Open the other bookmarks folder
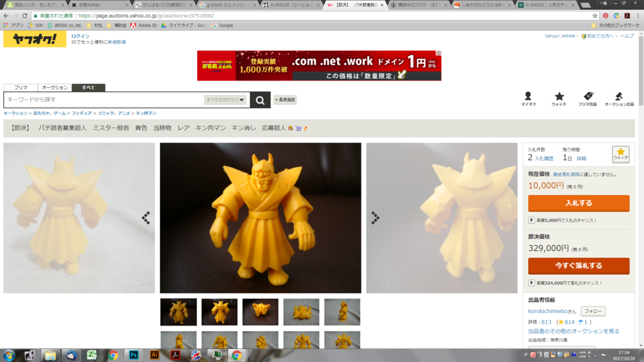644x362 pixels. pos(616,25)
